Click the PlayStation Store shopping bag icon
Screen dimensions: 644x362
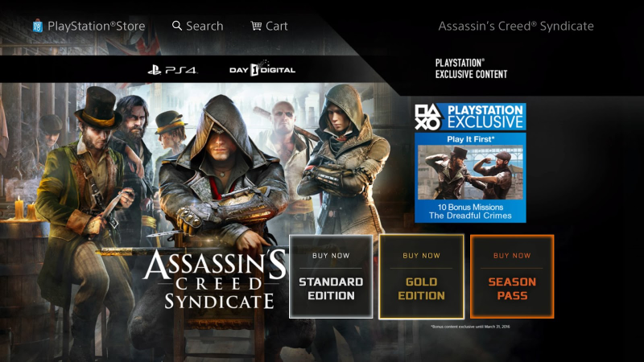pos(37,26)
